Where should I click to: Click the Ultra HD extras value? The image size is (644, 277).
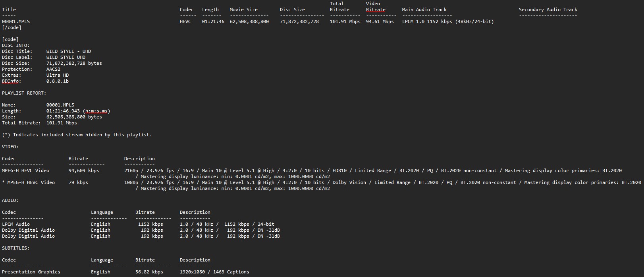(x=57, y=75)
